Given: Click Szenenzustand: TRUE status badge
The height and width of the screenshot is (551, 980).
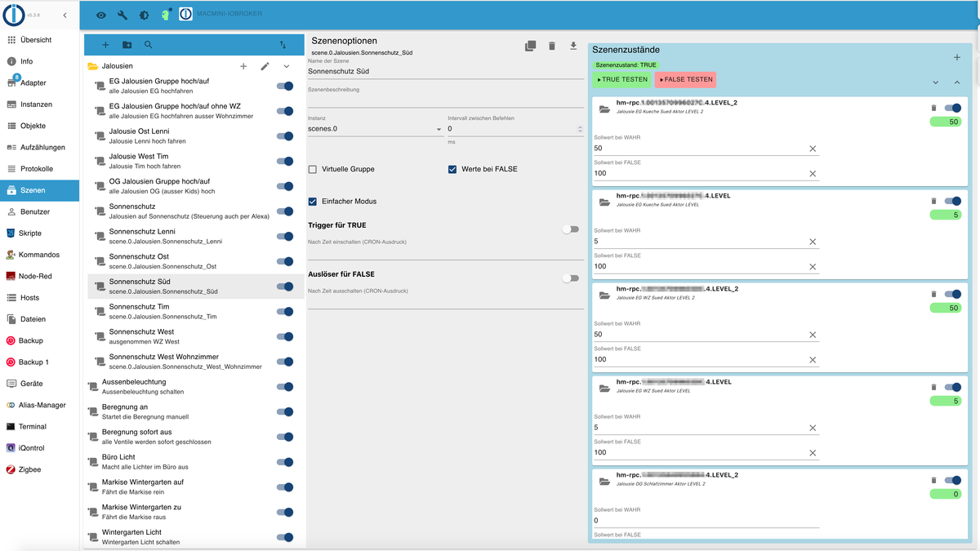Looking at the screenshot, I should point(625,64).
